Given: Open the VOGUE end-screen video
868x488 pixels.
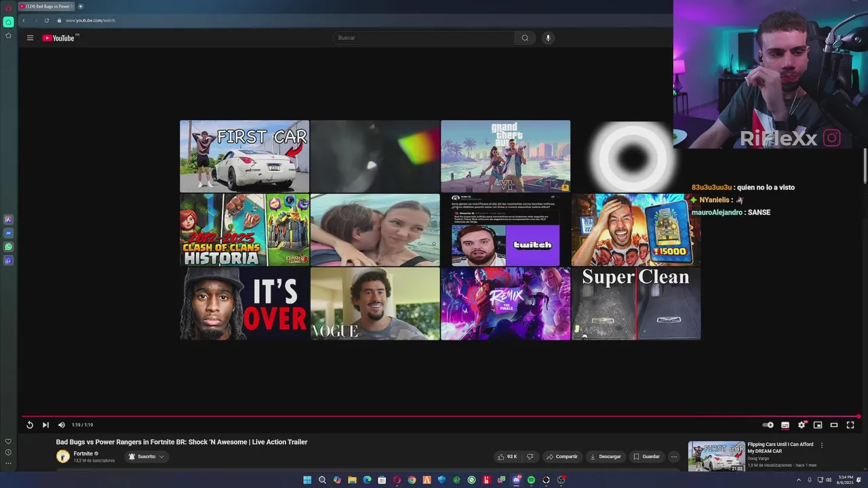Looking at the screenshot, I should [x=375, y=304].
